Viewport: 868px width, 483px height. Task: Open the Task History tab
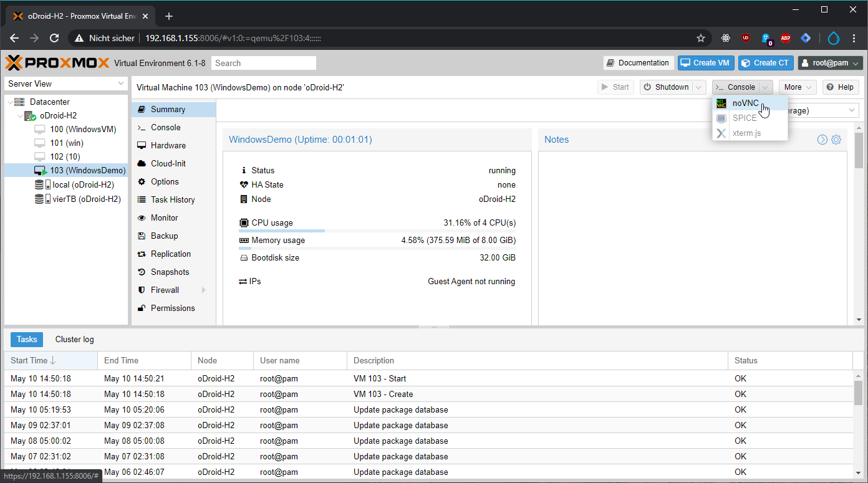[x=173, y=199]
